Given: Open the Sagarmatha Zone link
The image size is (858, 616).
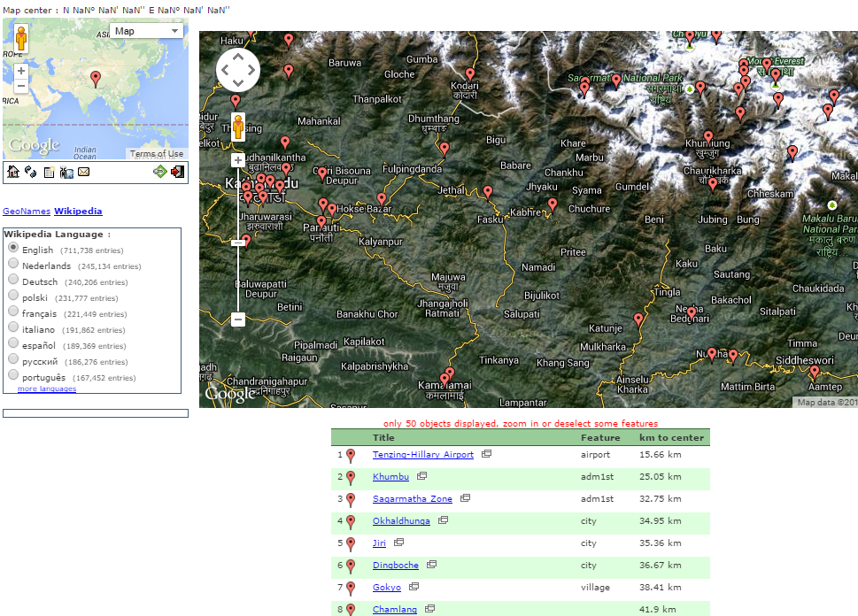Looking at the screenshot, I should click(413, 499).
